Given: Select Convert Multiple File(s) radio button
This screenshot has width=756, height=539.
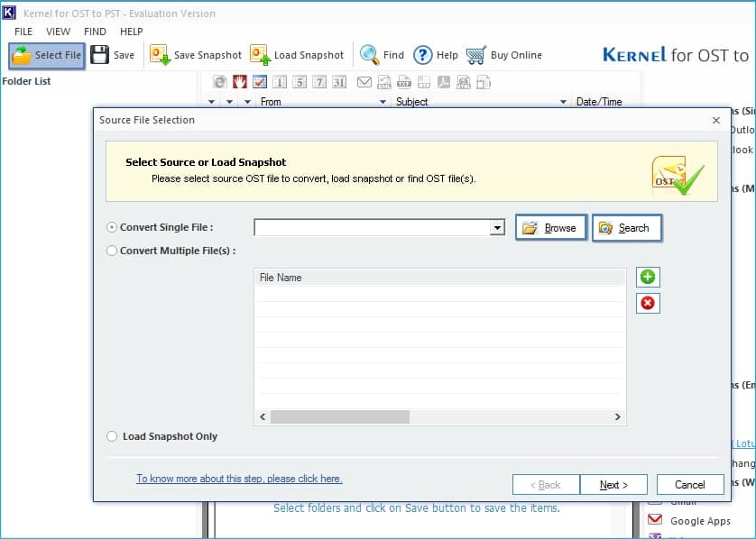Looking at the screenshot, I should 111,251.
